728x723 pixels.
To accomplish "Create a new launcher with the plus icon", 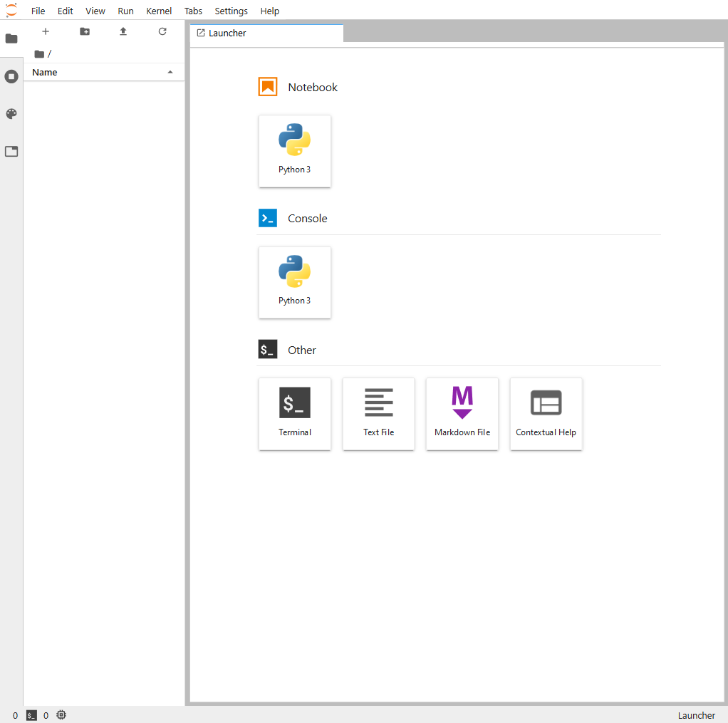I will (x=46, y=31).
